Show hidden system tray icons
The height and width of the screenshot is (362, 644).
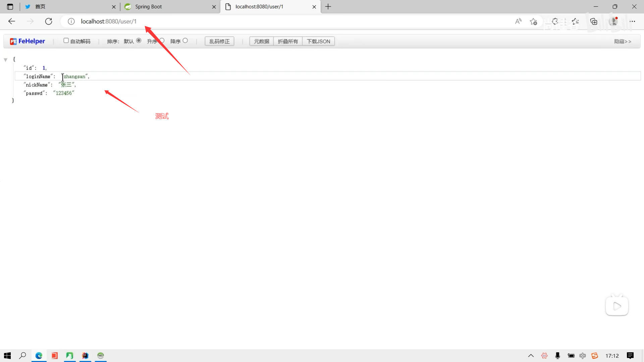coord(531,356)
